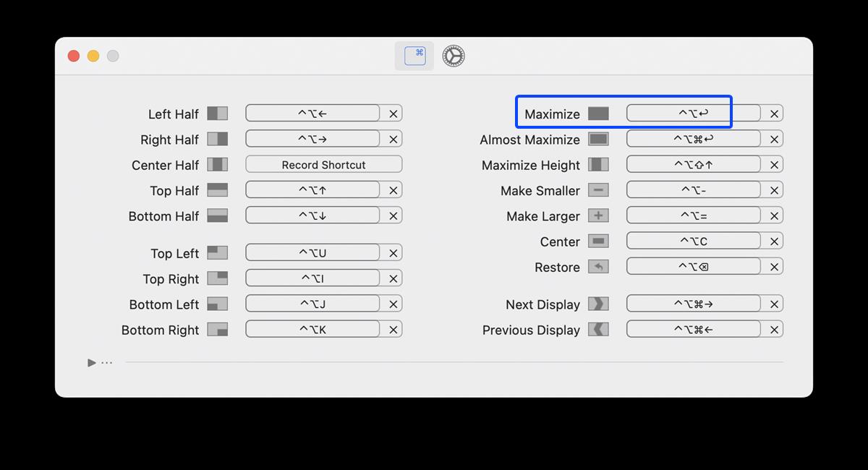The height and width of the screenshot is (470, 868).
Task: Click the Maximize window icon
Action: pyautogui.click(x=598, y=114)
